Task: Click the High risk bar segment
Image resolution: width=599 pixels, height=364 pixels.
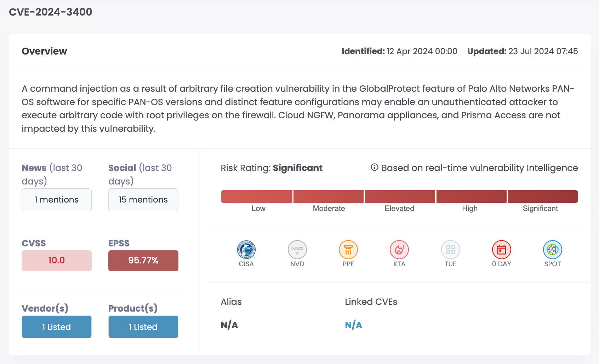Action: 472,197
